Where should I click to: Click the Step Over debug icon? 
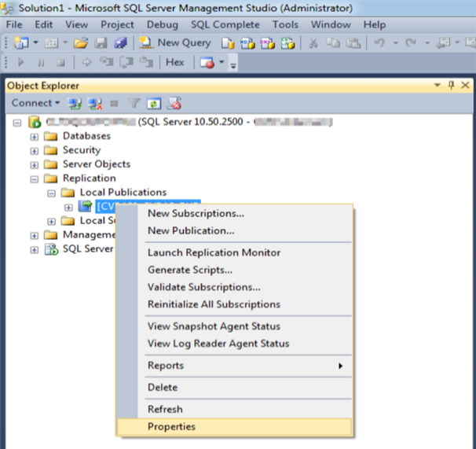tap(126, 62)
